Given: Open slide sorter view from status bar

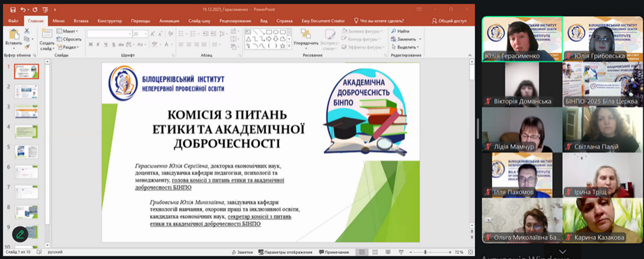Looking at the screenshot, I should tap(375, 252).
